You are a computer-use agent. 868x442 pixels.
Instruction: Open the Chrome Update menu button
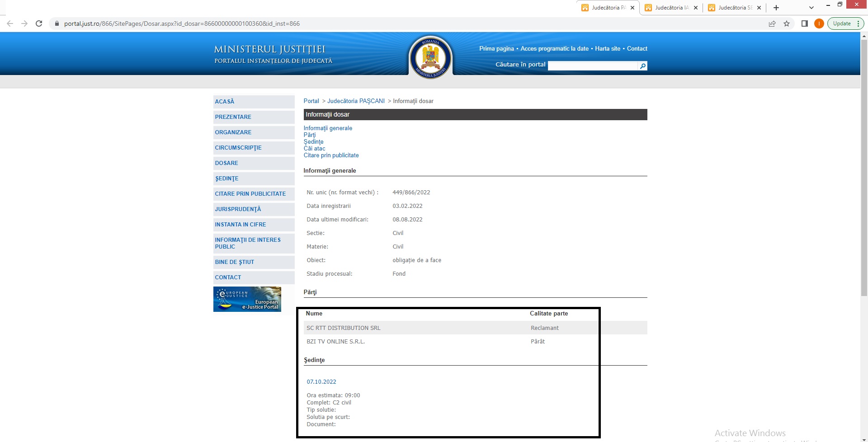click(x=845, y=24)
